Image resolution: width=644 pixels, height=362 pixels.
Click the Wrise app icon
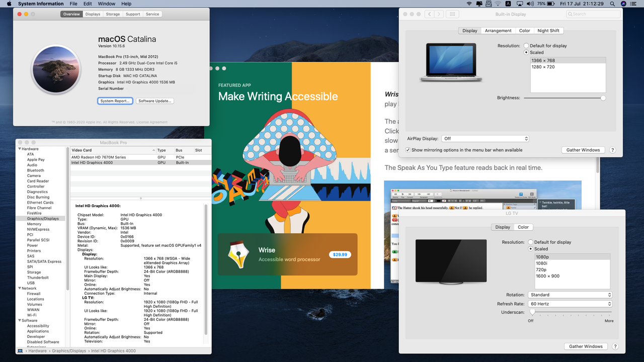tap(238, 254)
